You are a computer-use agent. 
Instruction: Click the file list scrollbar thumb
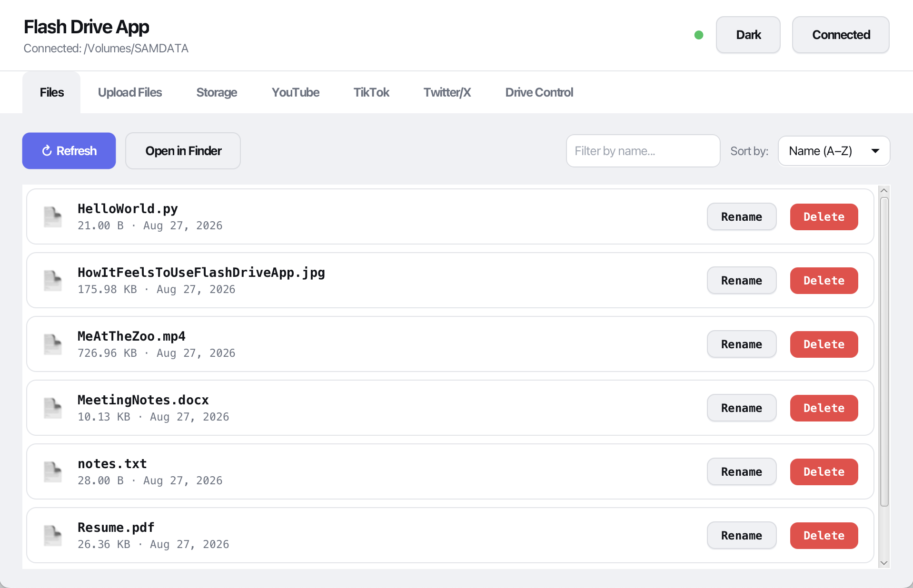click(x=884, y=352)
